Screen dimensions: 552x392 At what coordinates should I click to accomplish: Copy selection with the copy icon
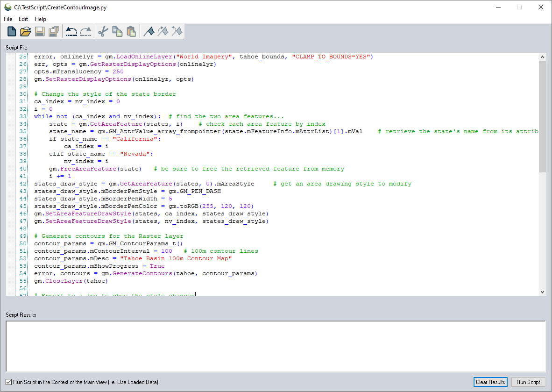click(x=117, y=31)
